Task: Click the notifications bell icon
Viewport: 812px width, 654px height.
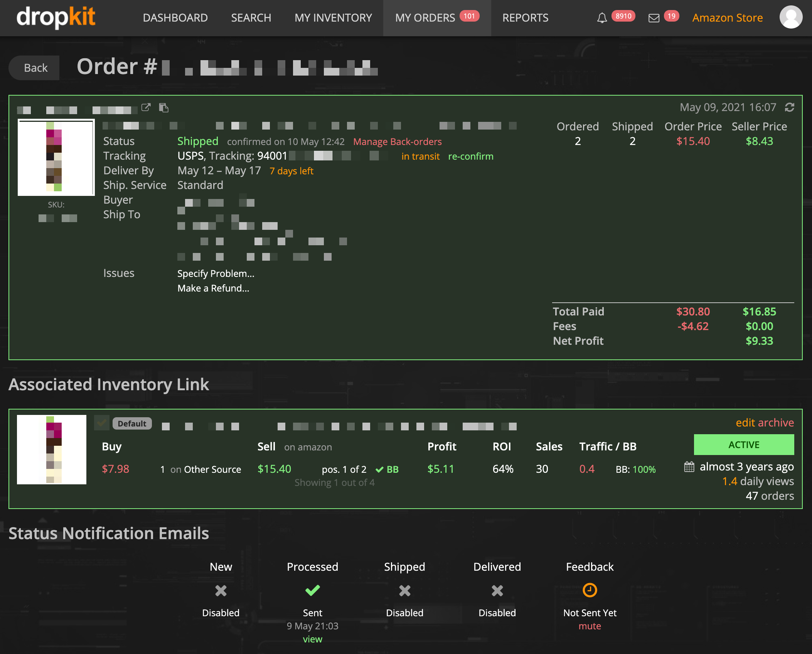Action: pyautogui.click(x=602, y=18)
